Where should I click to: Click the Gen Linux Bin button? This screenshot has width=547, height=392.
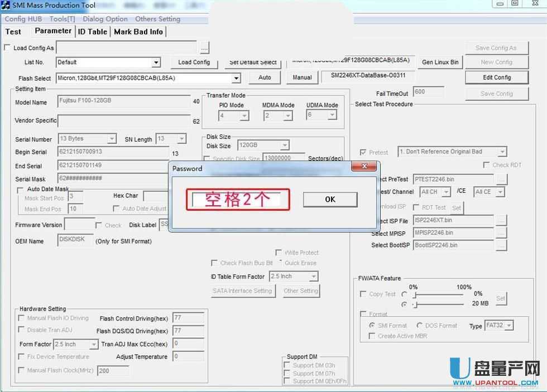(x=440, y=62)
